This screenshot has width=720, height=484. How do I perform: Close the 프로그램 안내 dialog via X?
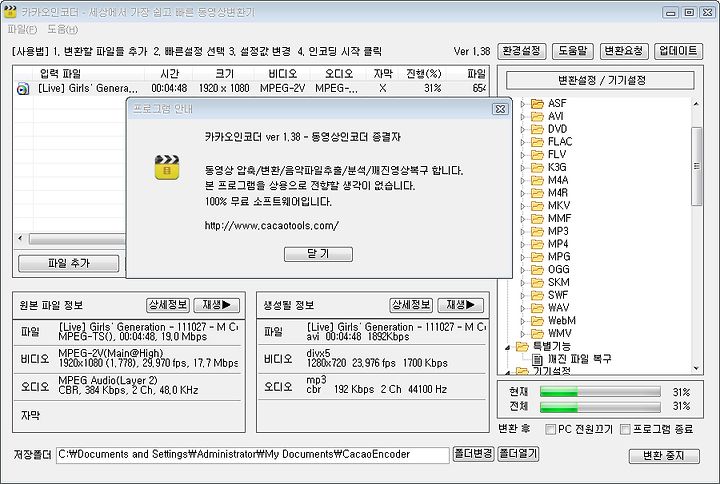coord(500,109)
